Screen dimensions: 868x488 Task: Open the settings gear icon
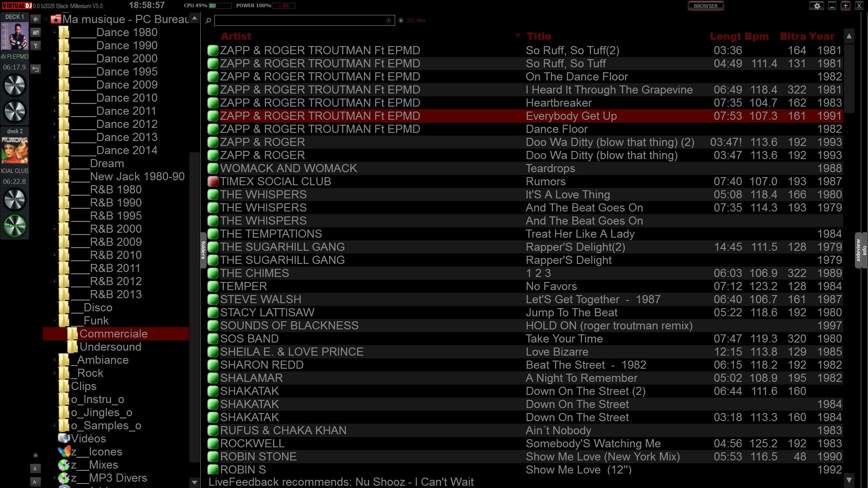coord(816,6)
